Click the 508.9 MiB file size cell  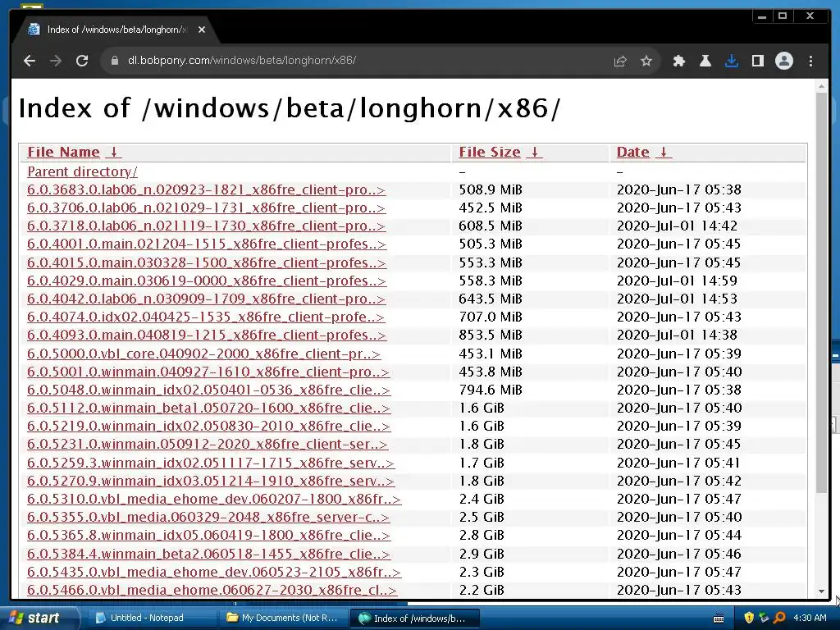point(491,189)
